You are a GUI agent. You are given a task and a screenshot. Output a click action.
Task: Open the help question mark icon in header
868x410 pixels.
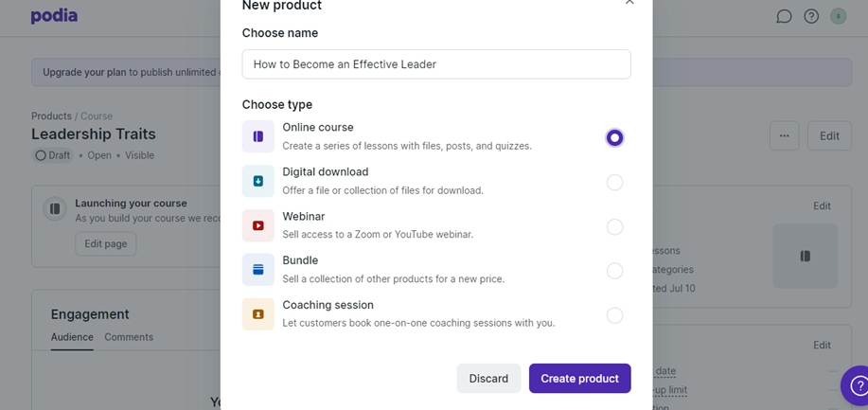click(811, 17)
